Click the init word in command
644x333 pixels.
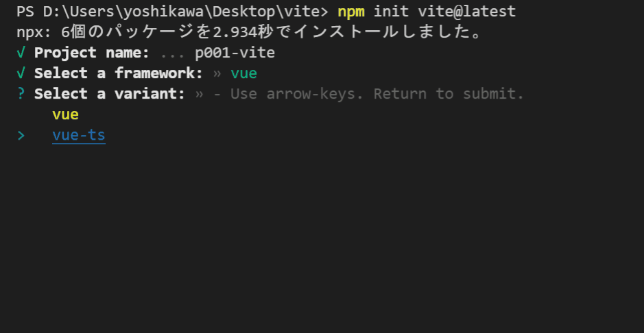(x=391, y=12)
